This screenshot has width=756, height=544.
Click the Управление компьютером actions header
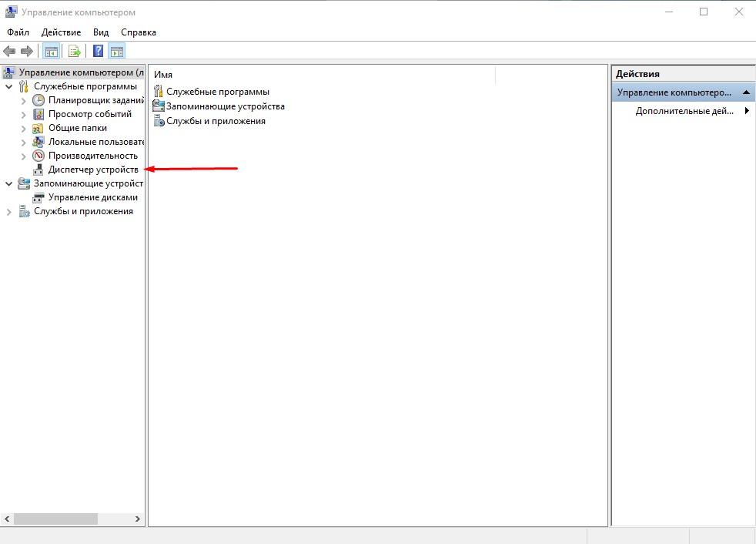coord(683,92)
